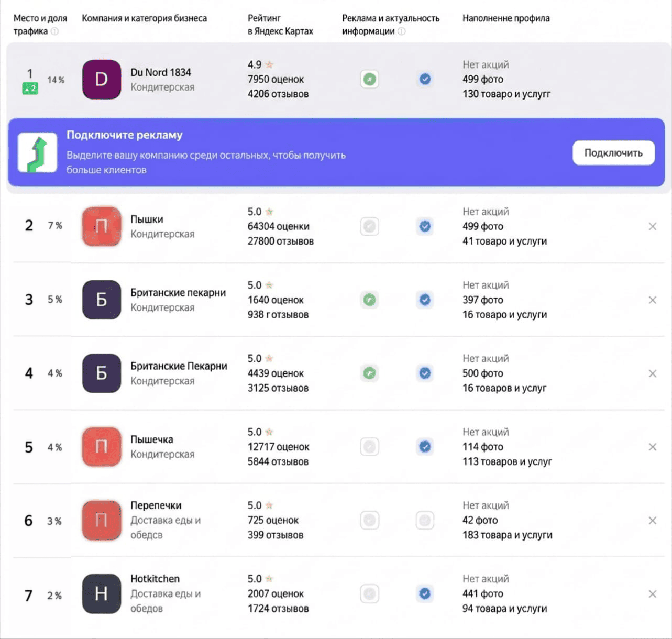Click the blue verified checkmark for Du Nord 1834
This screenshot has height=639, width=672.
click(x=425, y=79)
